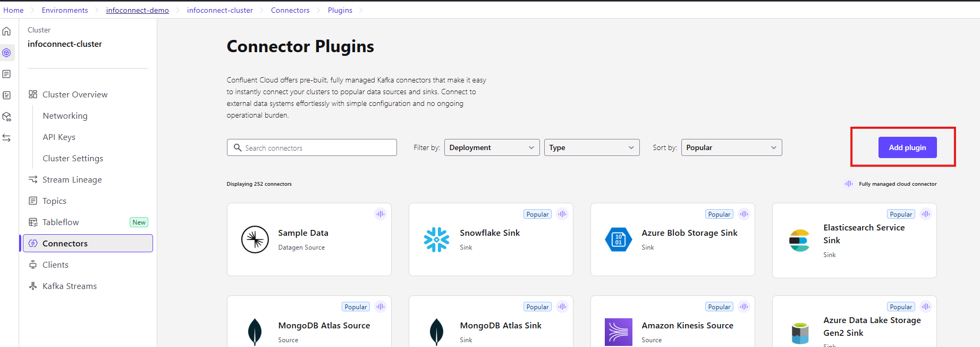Focus the Search connectors input field

(x=312, y=147)
